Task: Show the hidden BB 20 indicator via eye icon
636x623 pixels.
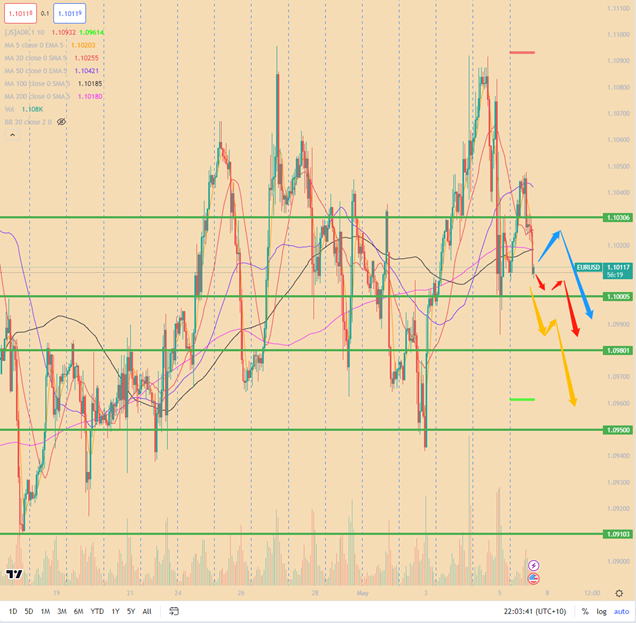Action: [62, 121]
